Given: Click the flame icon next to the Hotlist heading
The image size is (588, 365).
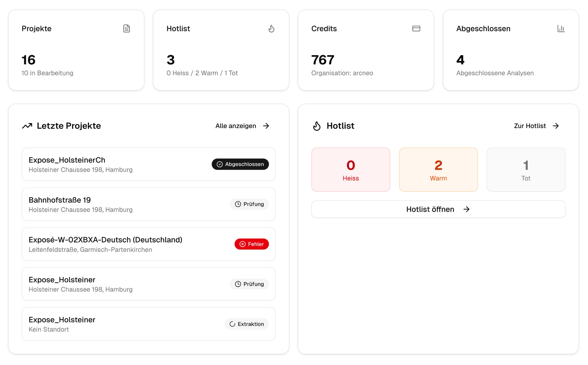Looking at the screenshot, I should pos(317,126).
